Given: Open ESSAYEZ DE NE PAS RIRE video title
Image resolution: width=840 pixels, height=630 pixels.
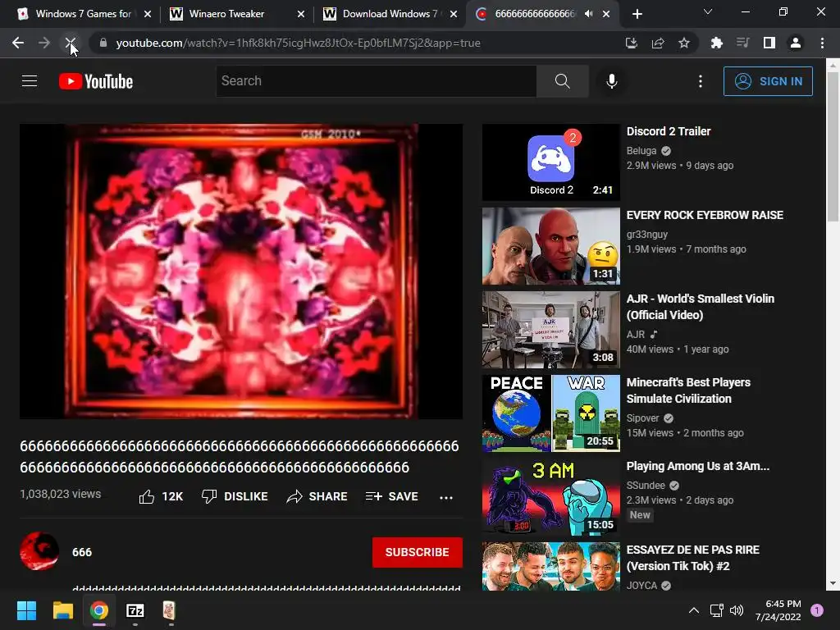Looking at the screenshot, I should click(x=692, y=558).
